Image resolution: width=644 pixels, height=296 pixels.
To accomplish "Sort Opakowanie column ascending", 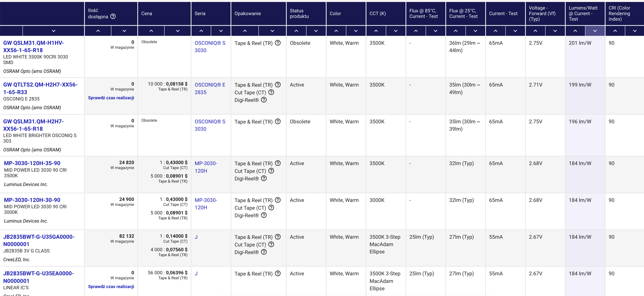I will (x=245, y=31).
